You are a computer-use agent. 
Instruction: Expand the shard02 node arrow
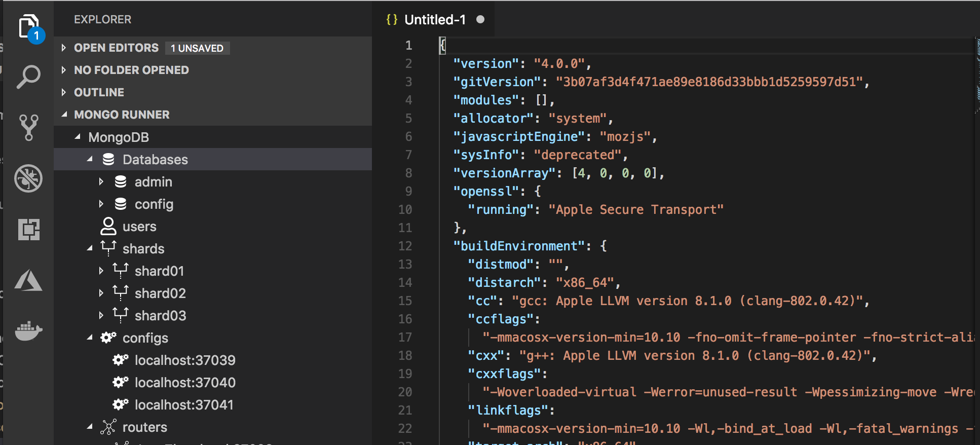coord(101,293)
